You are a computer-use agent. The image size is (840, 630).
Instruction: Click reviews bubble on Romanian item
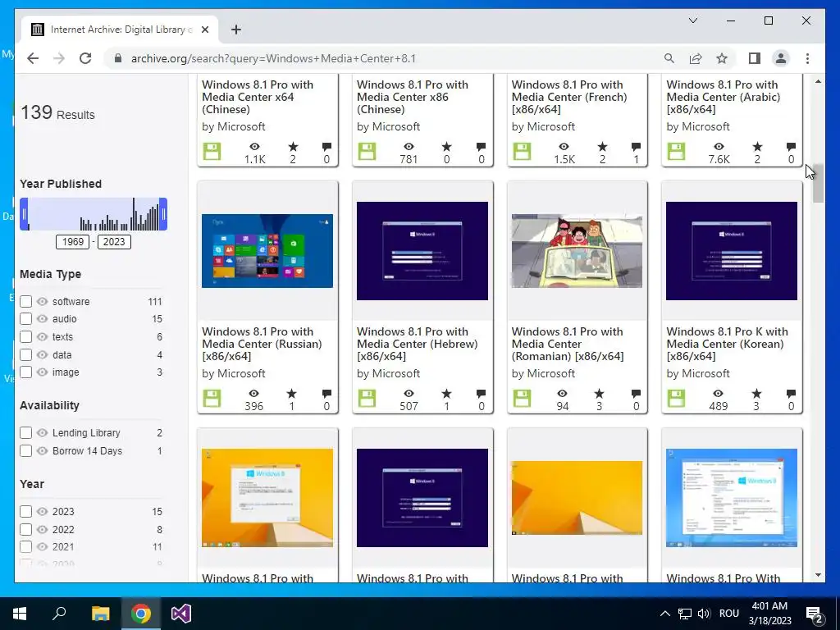pyautogui.click(x=636, y=393)
